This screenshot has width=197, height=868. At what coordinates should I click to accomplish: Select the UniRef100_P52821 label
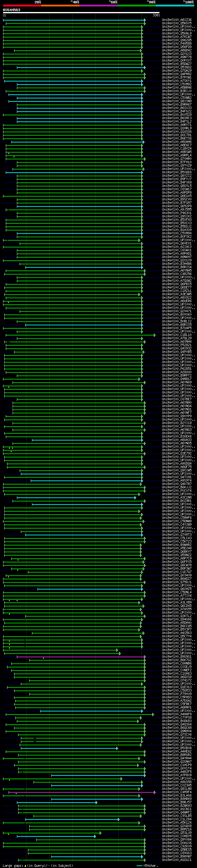coord(177,345)
